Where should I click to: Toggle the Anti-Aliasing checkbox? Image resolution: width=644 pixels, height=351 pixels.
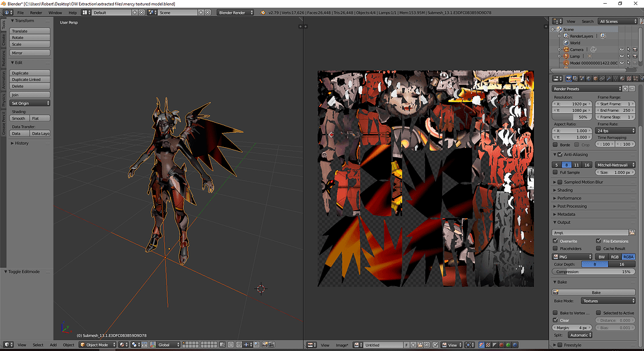click(x=560, y=155)
